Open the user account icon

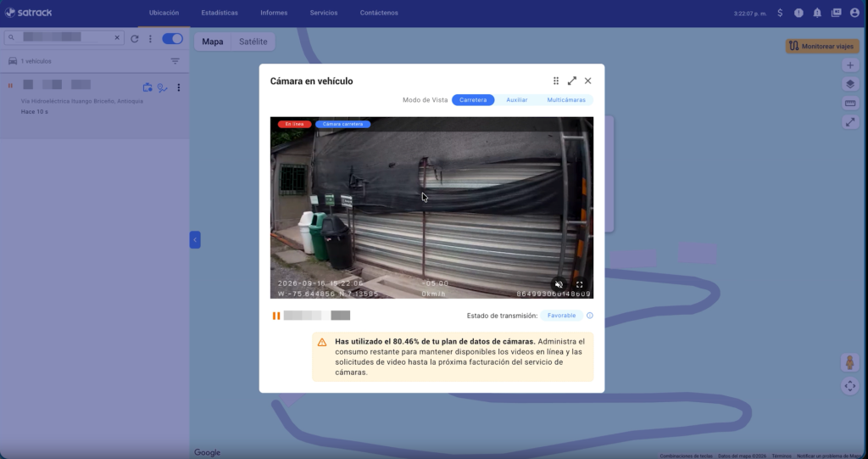854,13
